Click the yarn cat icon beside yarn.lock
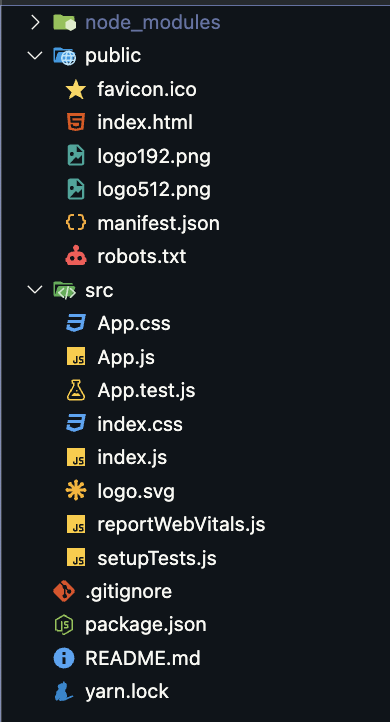 pyautogui.click(x=64, y=692)
